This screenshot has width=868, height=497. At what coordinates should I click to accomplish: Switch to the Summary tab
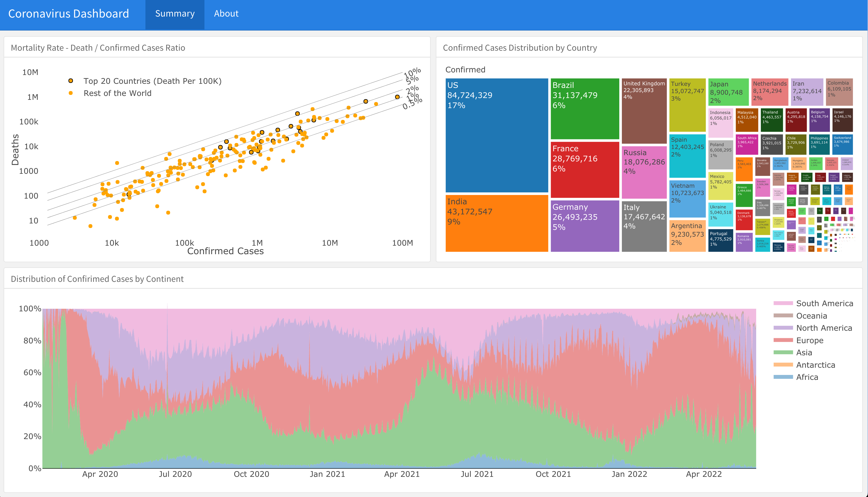coord(174,14)
